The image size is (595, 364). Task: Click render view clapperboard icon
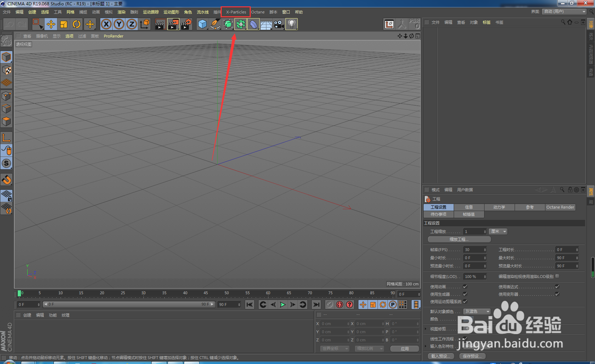click(160, 24)
